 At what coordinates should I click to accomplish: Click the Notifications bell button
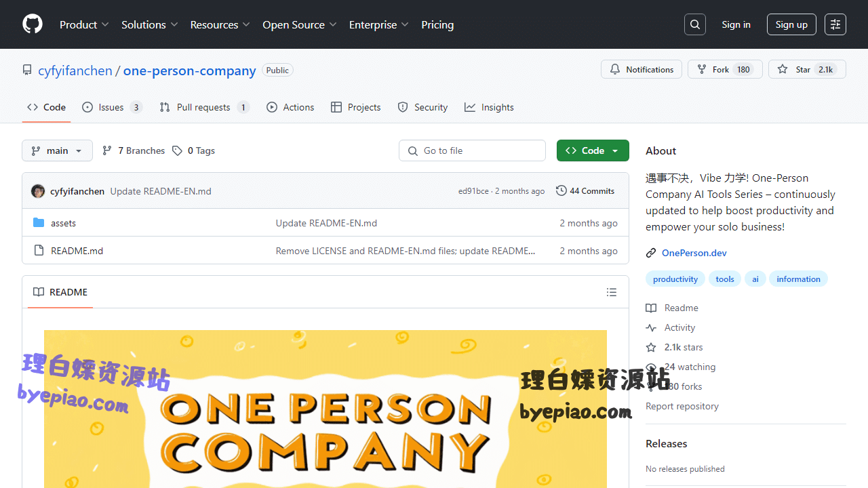coord(641,69)
